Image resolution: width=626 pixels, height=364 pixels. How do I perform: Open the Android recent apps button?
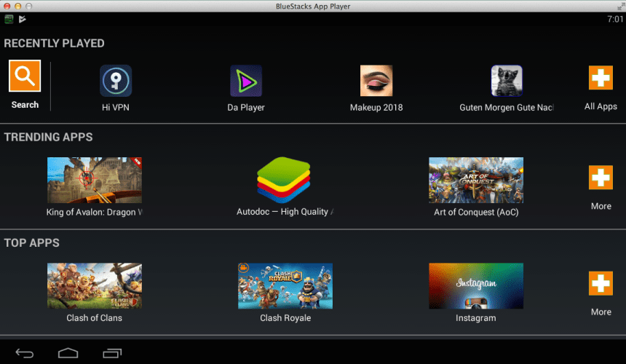click(113, 354)
